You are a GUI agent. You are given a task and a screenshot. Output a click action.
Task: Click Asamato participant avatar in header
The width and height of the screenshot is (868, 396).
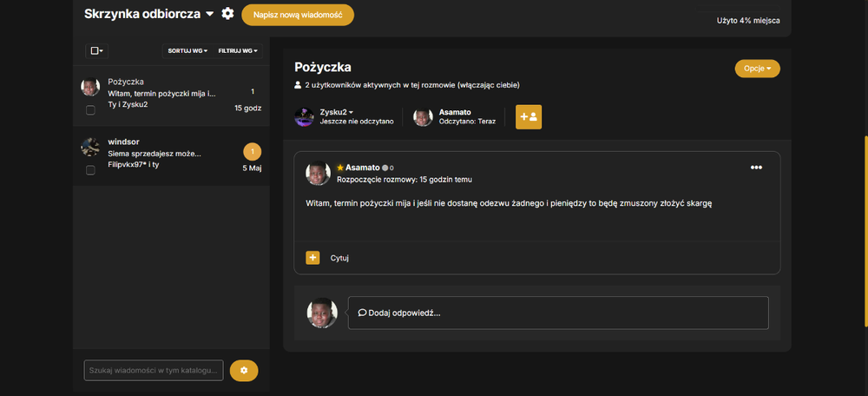(x=423, y=117)
